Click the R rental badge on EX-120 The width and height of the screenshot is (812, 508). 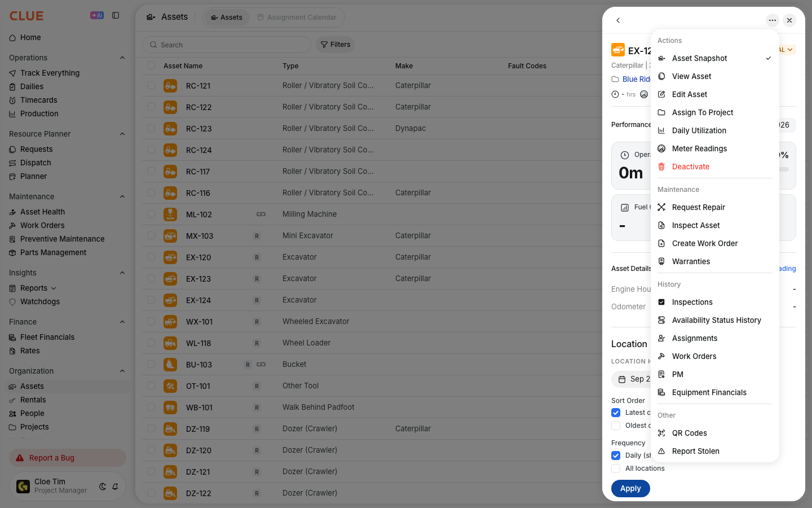(257, 257)
